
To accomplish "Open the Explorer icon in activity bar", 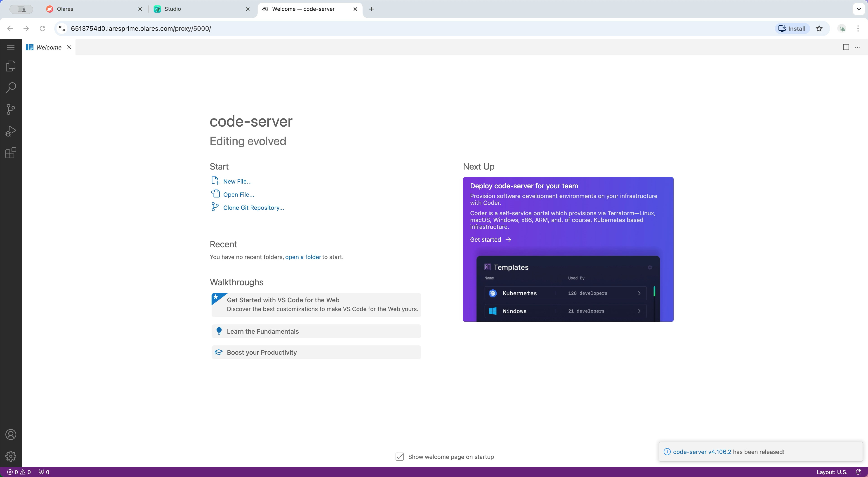I will [10, 66].
